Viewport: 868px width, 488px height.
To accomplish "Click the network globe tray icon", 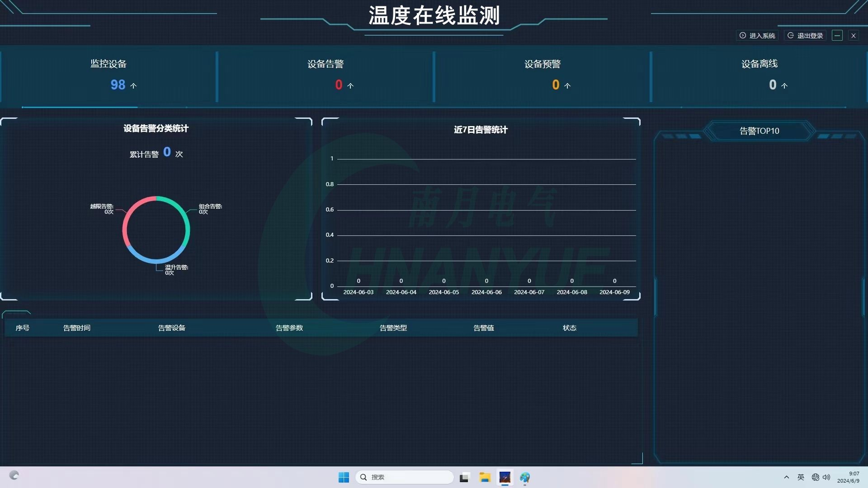I will [815, 477].
